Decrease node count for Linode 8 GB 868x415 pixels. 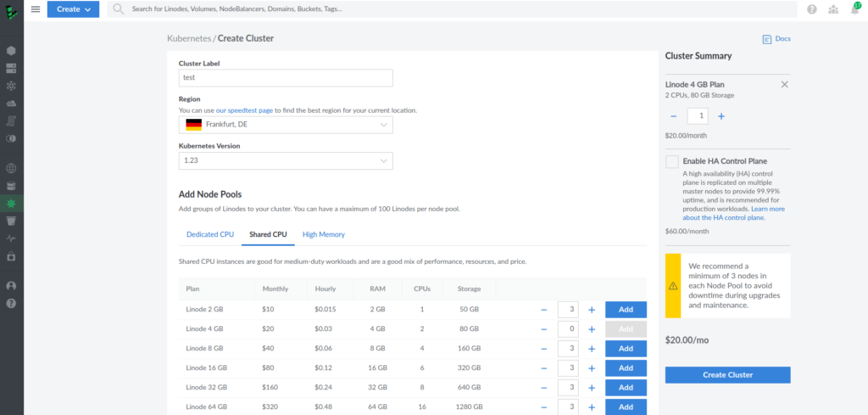pos(544,349)
